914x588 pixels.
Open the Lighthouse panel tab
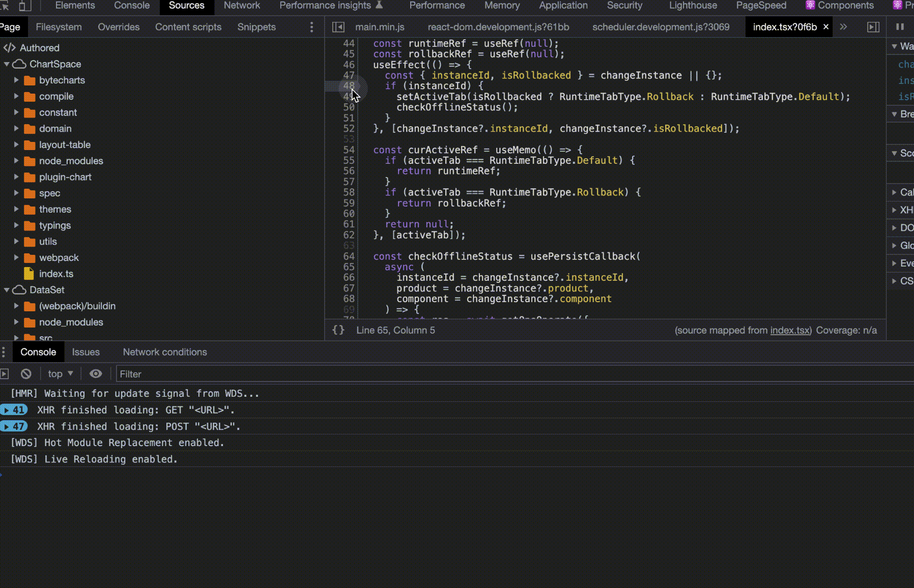point(693,6)
